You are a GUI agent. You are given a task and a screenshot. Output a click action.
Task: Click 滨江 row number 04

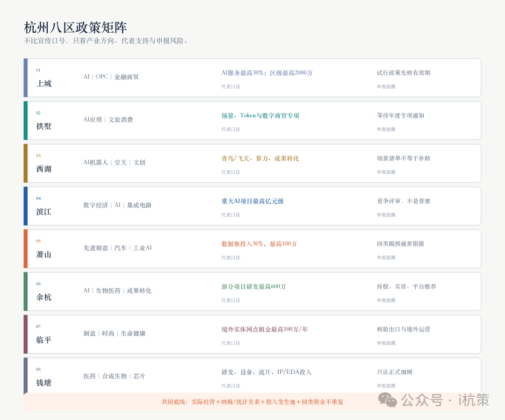[x=38, y=199]
